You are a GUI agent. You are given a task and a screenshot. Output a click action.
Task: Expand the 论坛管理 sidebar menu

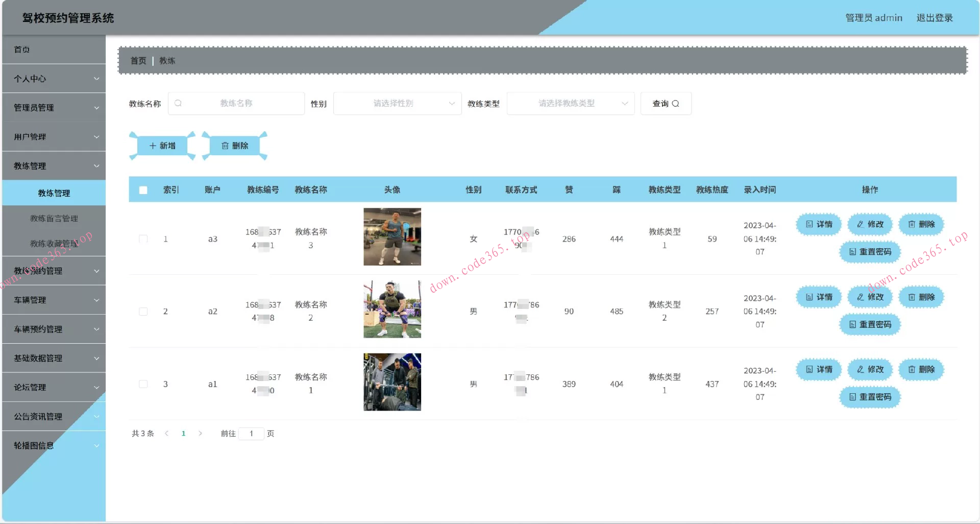pos(54,388)
